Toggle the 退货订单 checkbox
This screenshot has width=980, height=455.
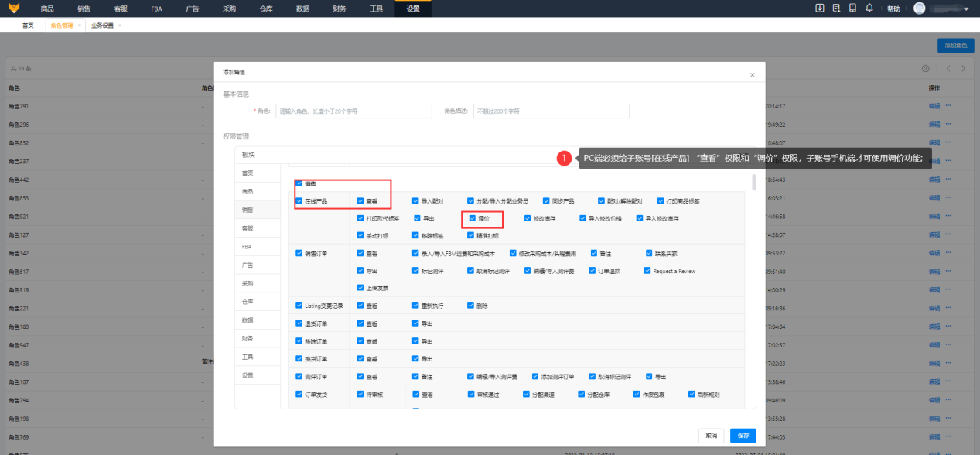coord(299,323)
